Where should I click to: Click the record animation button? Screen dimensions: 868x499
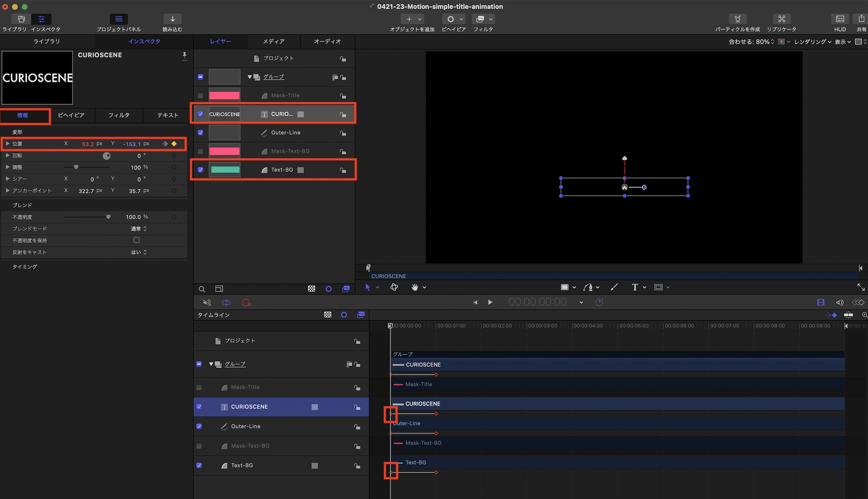tap(247, 303)
